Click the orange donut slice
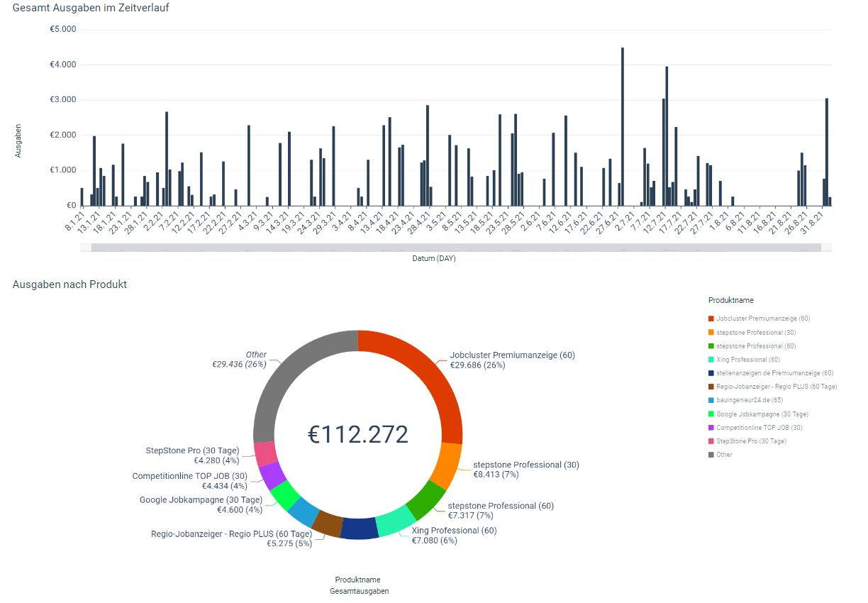 (445, 465)
